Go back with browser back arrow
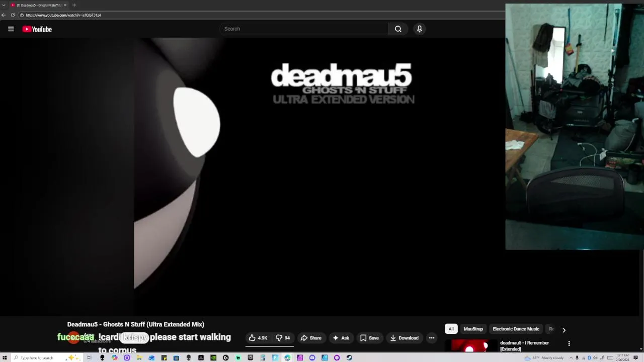 [x=4, y=15]
